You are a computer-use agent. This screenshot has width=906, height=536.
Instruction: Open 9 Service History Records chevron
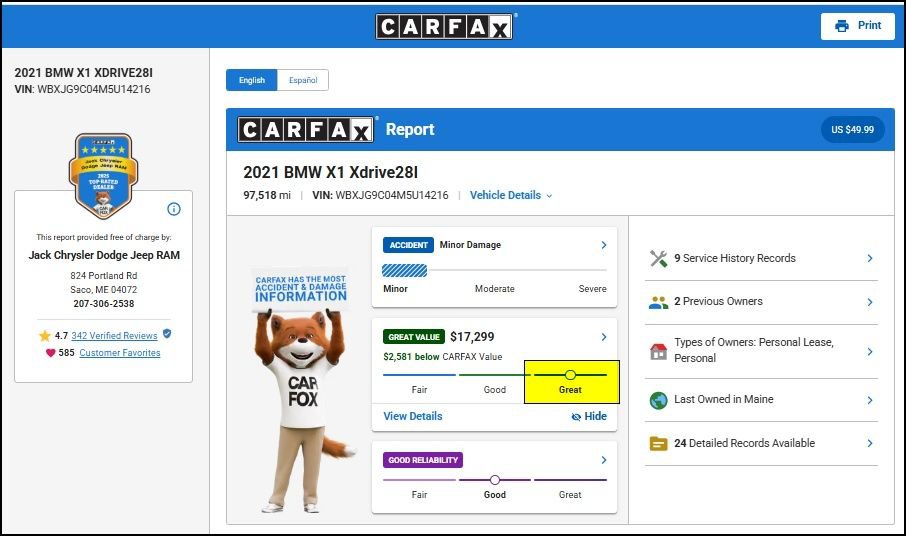[870, 258]
